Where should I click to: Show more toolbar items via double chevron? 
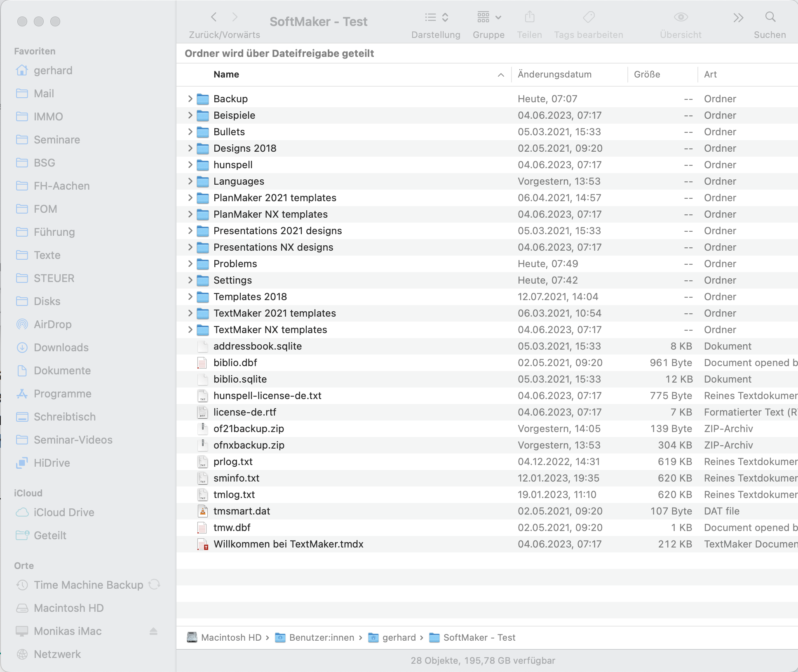pos(738,17)
